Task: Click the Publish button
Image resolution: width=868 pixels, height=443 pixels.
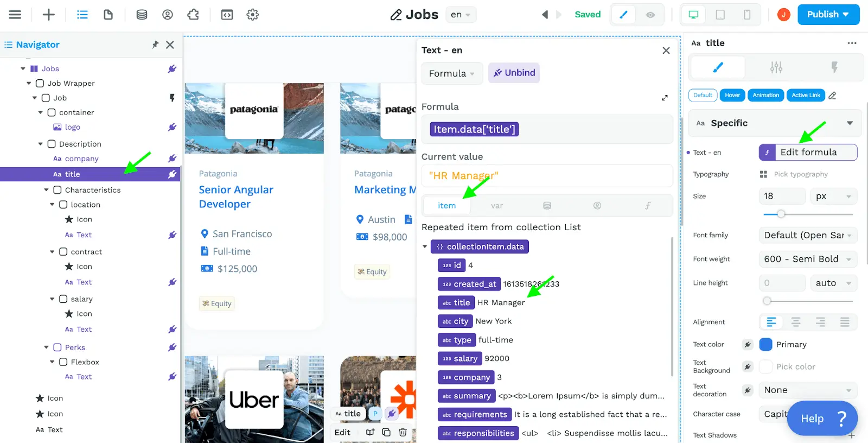Action: tap(828, 15)
